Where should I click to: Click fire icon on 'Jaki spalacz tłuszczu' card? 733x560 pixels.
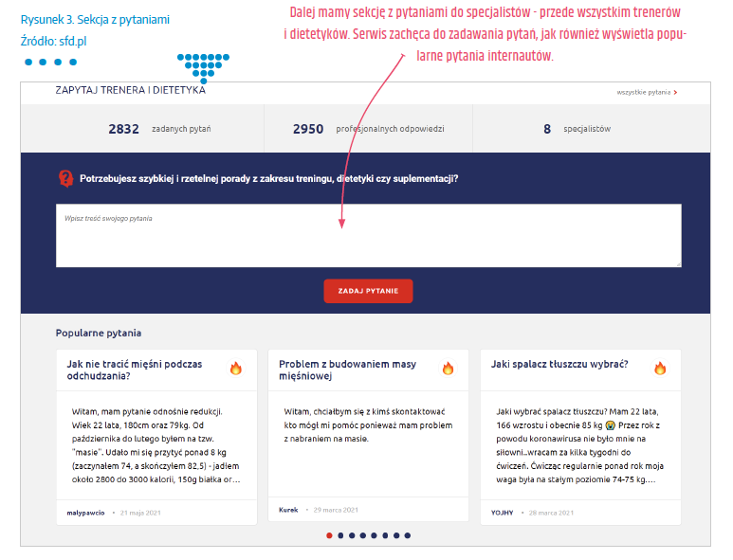coord(660,369)
